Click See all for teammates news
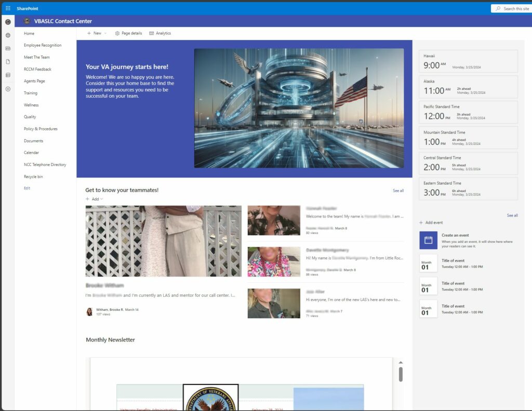The image size is (532, 411). coord(398,191)
